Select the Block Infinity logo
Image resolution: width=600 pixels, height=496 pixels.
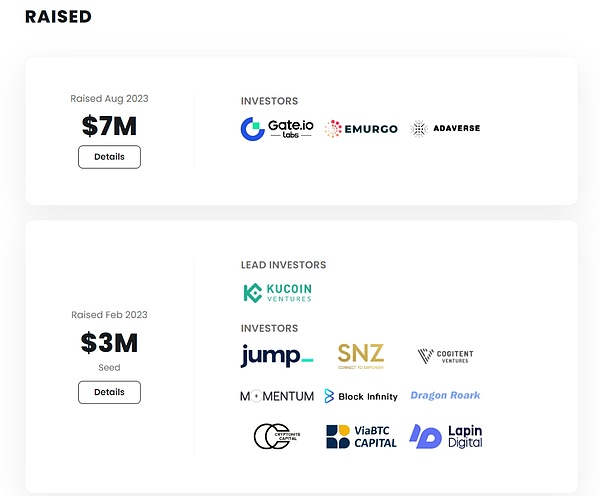[x=361, y=396]
